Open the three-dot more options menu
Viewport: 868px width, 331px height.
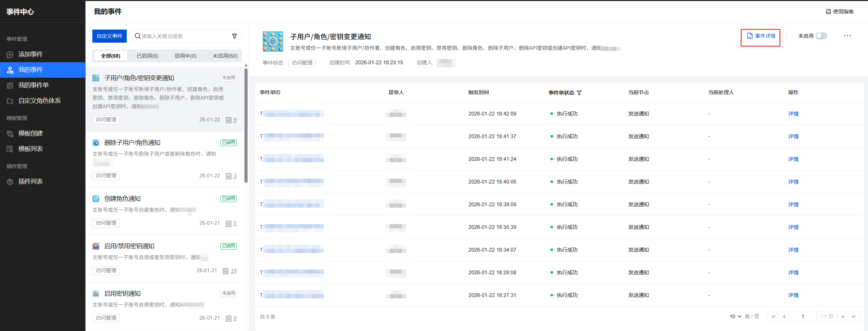847,36
